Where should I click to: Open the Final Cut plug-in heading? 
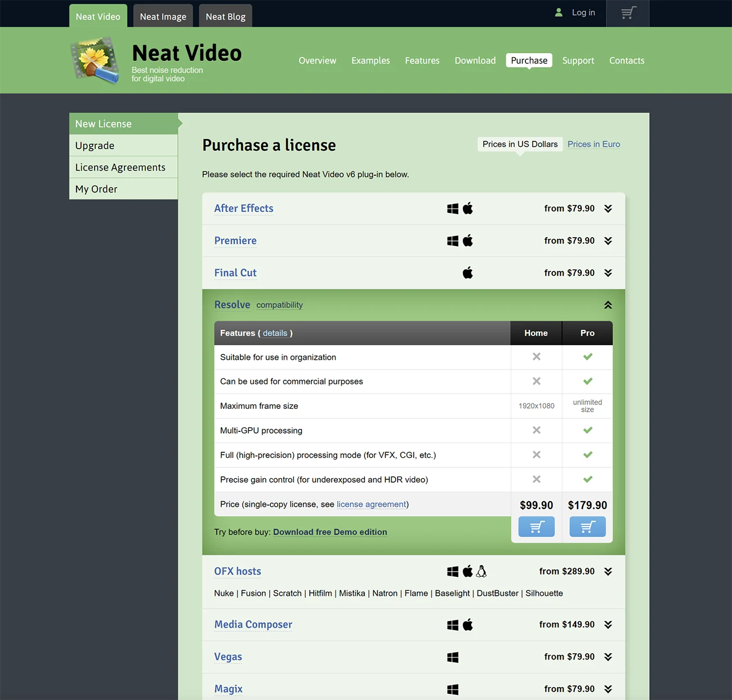click(235, 273)
